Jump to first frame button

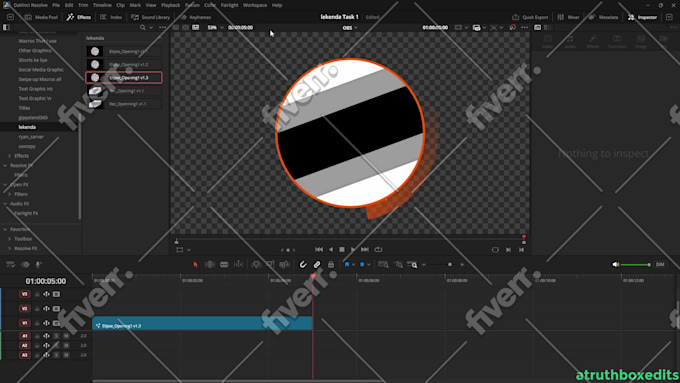pyautogui.click(x=319, y=249)
